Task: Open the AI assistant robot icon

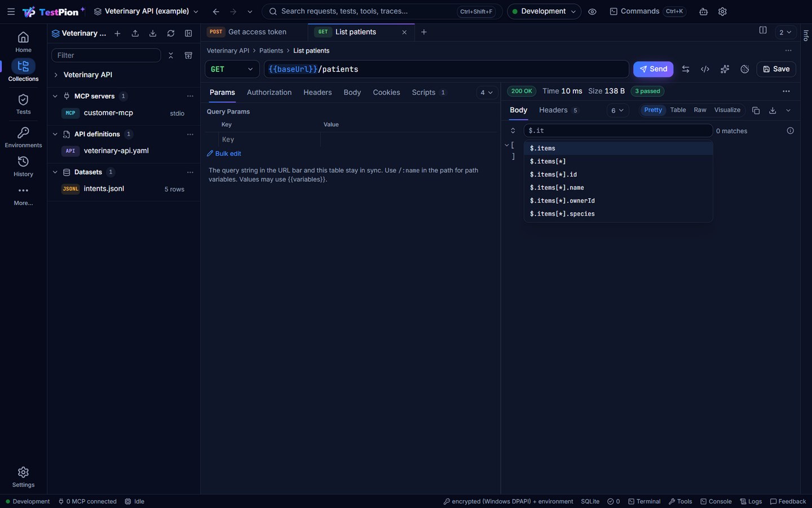Action: point(703,11)
